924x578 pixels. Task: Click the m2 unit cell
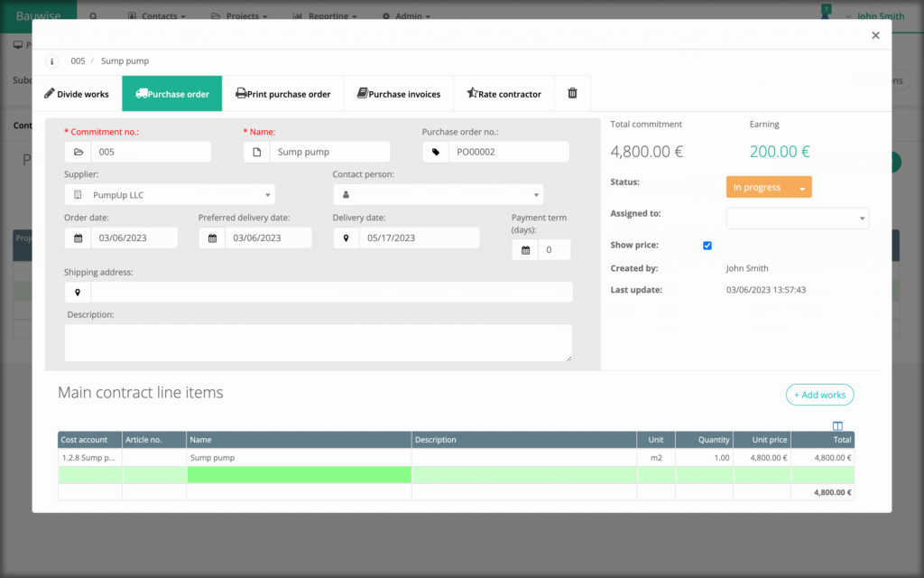[656, 457]
